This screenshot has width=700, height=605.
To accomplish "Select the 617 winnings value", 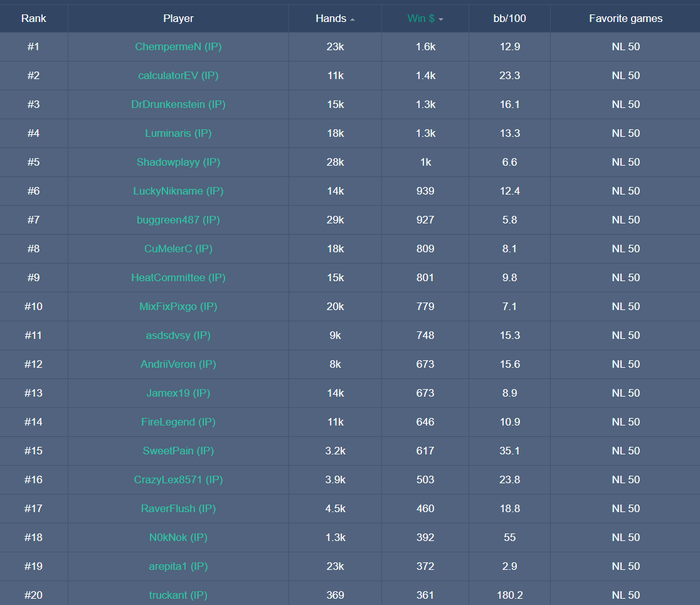I will 425,451.
